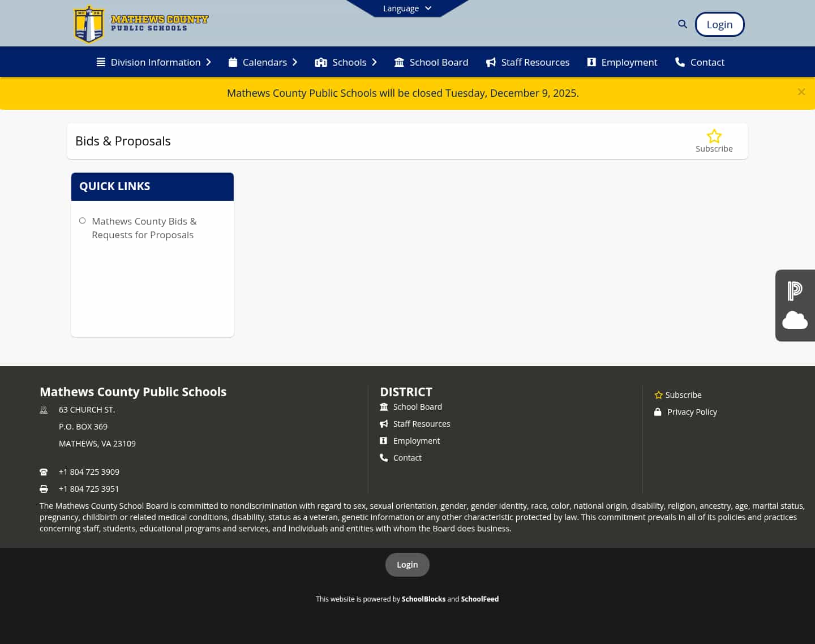Expand the Schools menu chevron
Image resolution: width=815 pixels, height=644 pixels.
[374, 62]
